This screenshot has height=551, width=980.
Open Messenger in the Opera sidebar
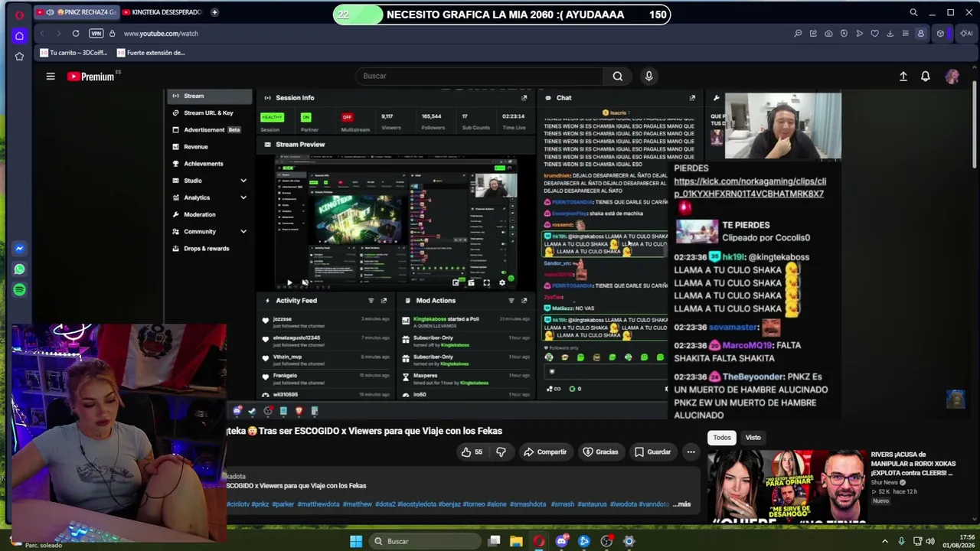[19, 249]
